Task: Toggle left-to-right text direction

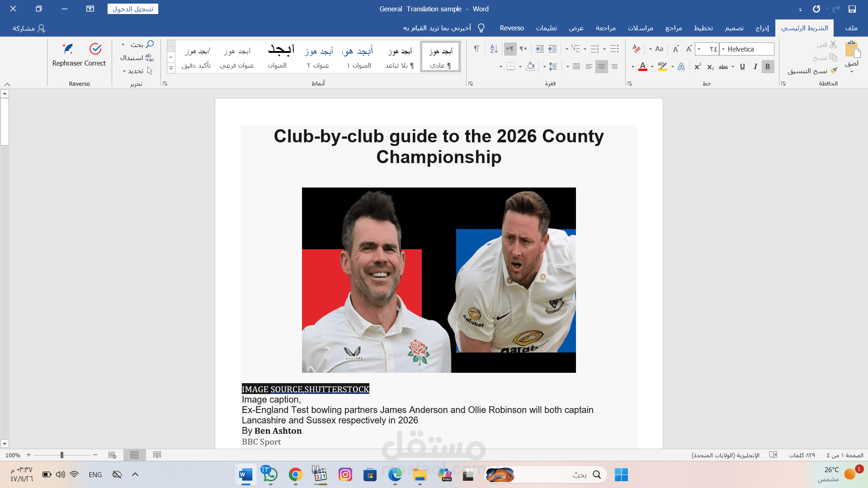Action: [510, 49]
